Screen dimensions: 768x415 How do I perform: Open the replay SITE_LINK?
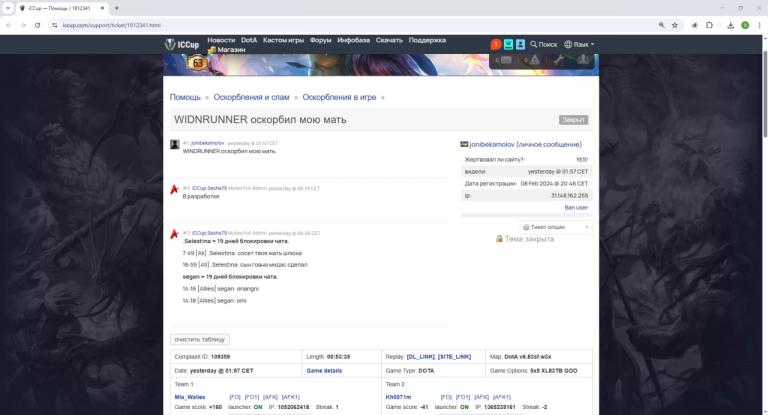pyautogui.click(x=454, y=357)
